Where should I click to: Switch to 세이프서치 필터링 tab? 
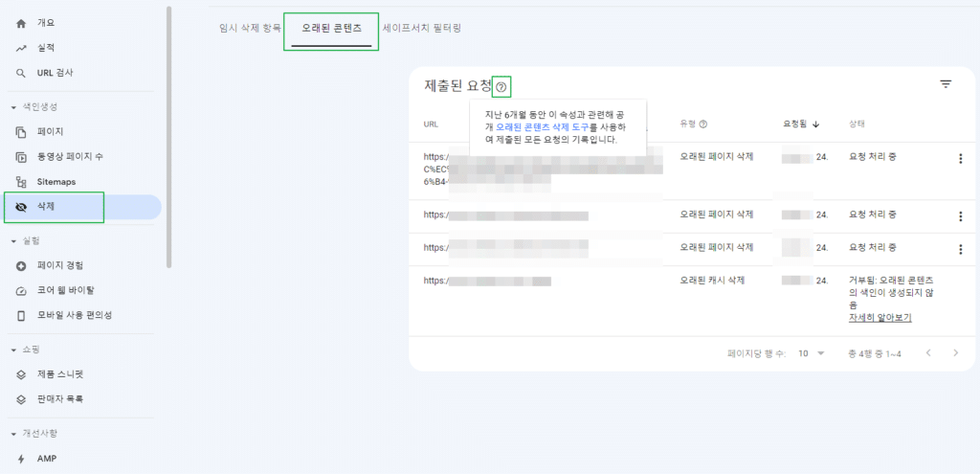point(422,29)
